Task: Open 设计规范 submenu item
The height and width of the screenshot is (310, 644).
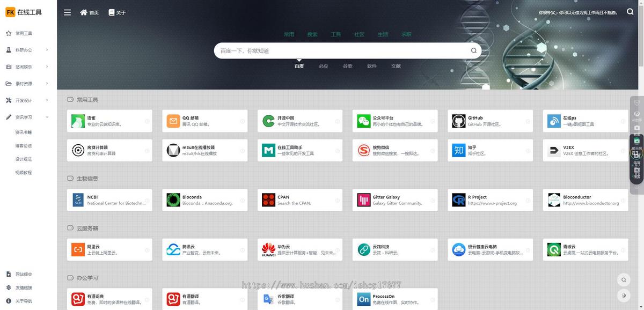Action: click(24, 159)
